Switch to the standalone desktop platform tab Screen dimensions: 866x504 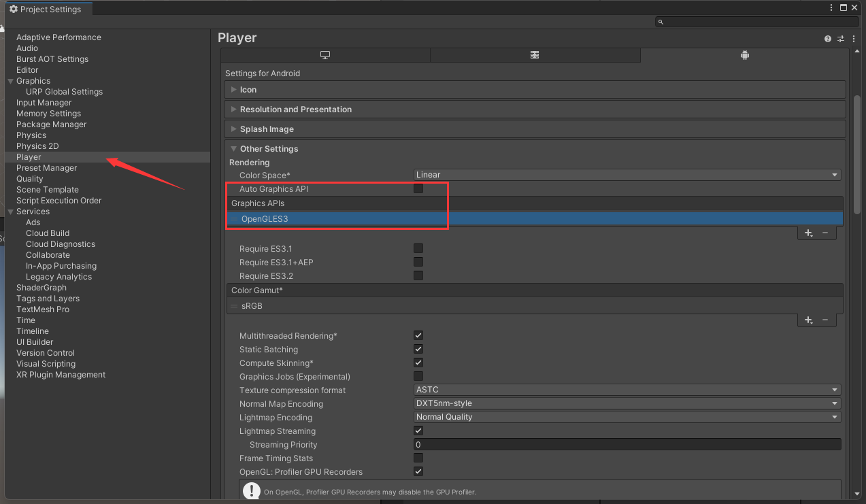325,55
